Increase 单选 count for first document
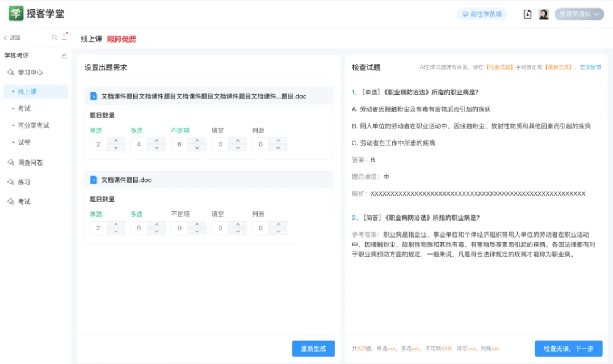The image size is (613, 364). click(116, 141)
